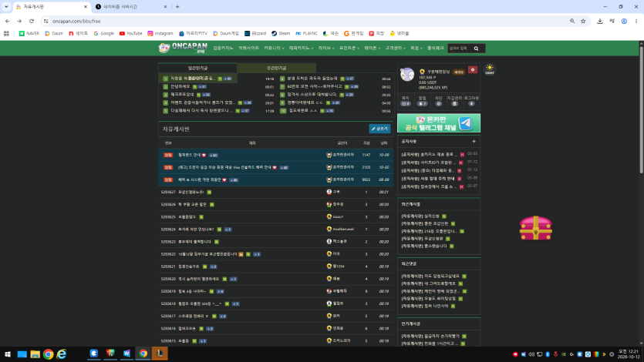Switch to the 일간인기글 tab

[x=198, y=68]
